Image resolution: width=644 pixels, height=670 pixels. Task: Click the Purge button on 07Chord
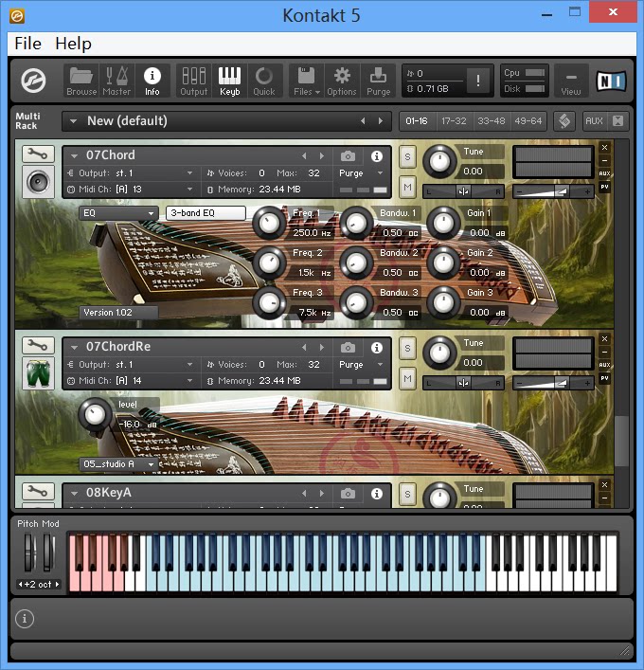[362, 173]
